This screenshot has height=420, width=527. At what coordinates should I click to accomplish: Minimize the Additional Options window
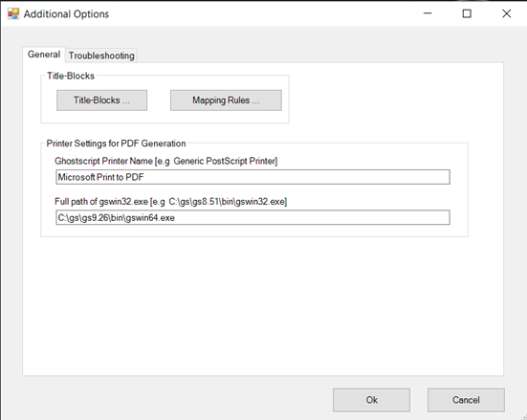click(x=428, y=13)
